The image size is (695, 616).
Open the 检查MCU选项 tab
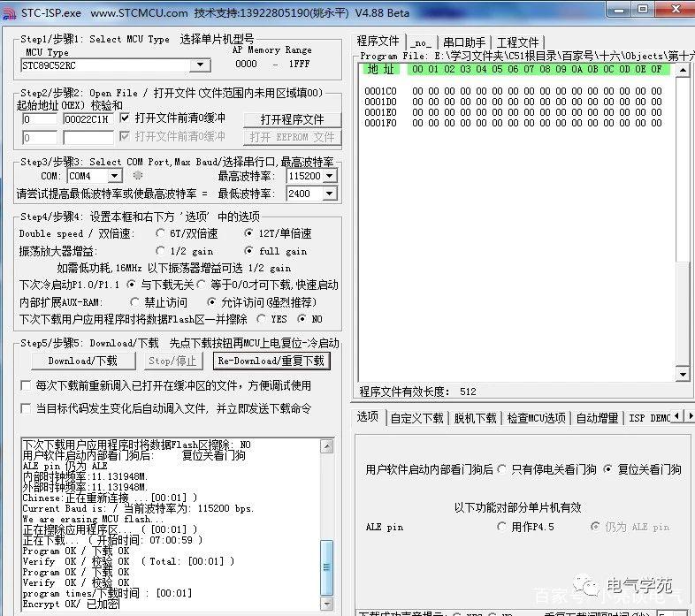tap(537, 418)
